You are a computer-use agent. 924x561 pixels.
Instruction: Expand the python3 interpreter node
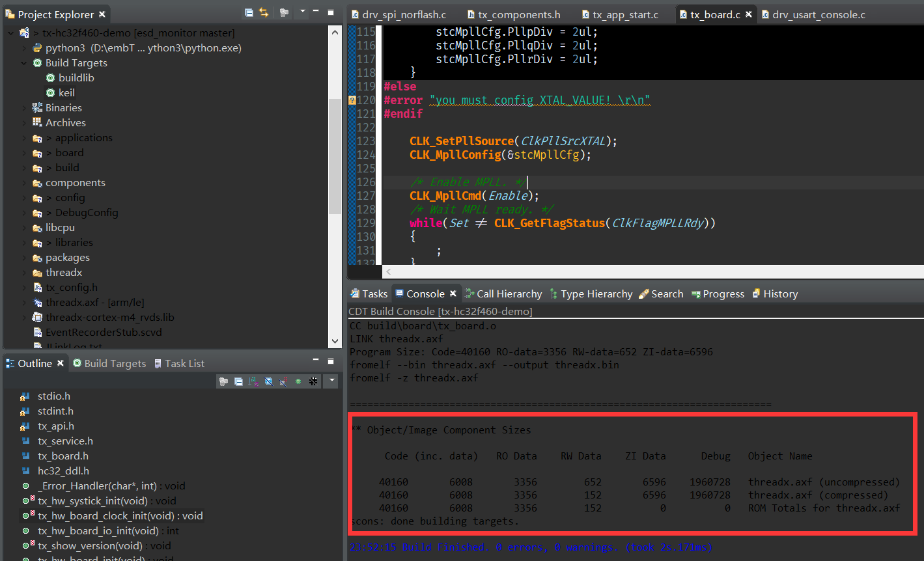click(x=25, y=48)
